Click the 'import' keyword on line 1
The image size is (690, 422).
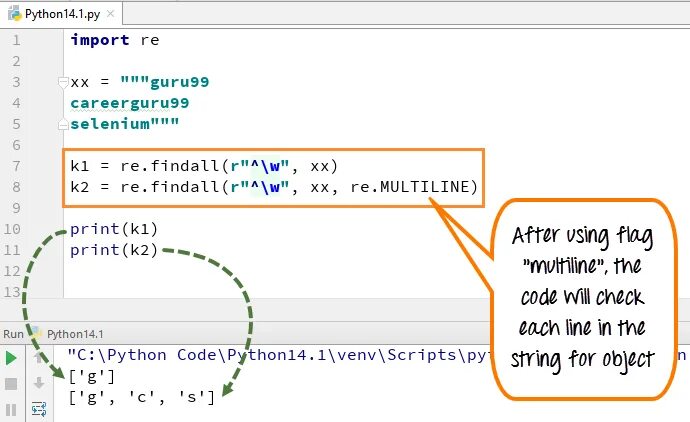coord(100,40)
